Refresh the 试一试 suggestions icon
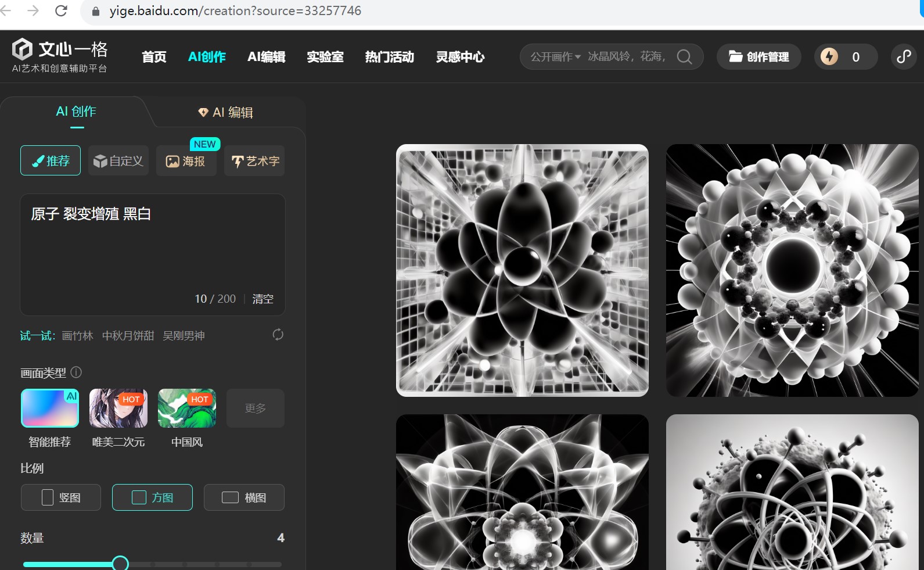Viewport: 924px width, 570px height. click(278, 335)
